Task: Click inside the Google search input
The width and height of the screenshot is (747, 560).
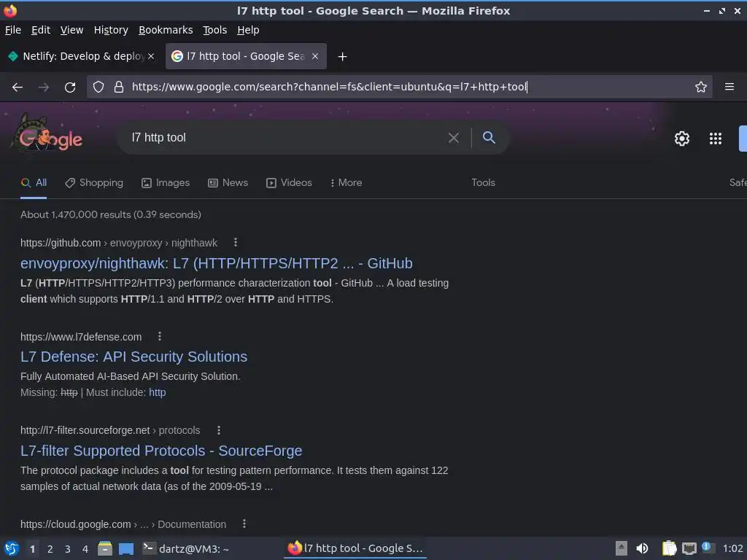Action: (286, 138)
